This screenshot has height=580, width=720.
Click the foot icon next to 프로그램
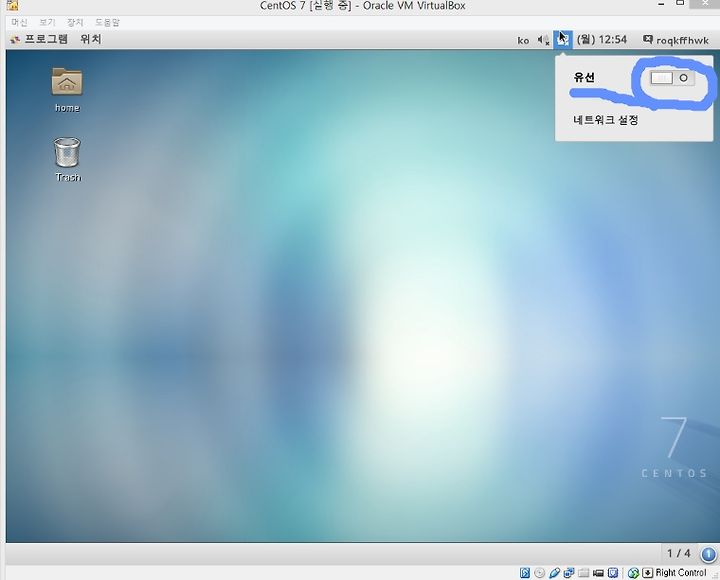click(x=15, y=39)
